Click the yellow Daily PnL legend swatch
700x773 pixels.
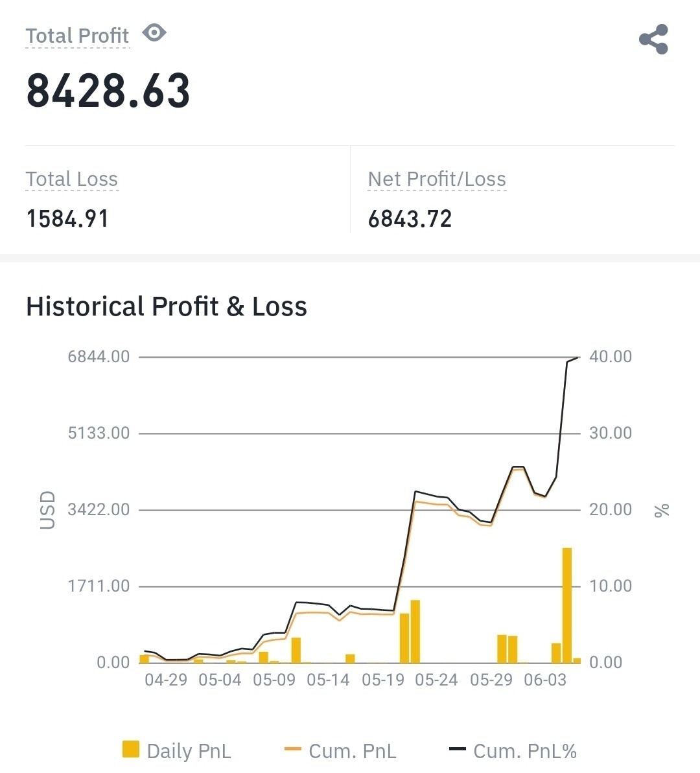pos(131,750)
